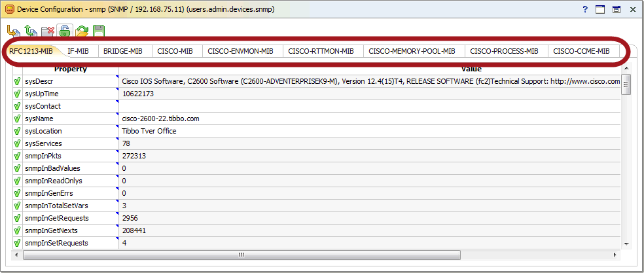The width and height of the screenshot is (644, 273).
Task: Click the Value column header
Action: (x=471, y=69)
